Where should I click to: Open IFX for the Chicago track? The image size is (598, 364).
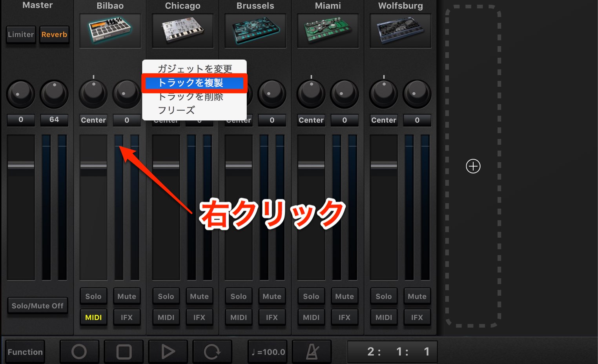click(x=199, y=317)
